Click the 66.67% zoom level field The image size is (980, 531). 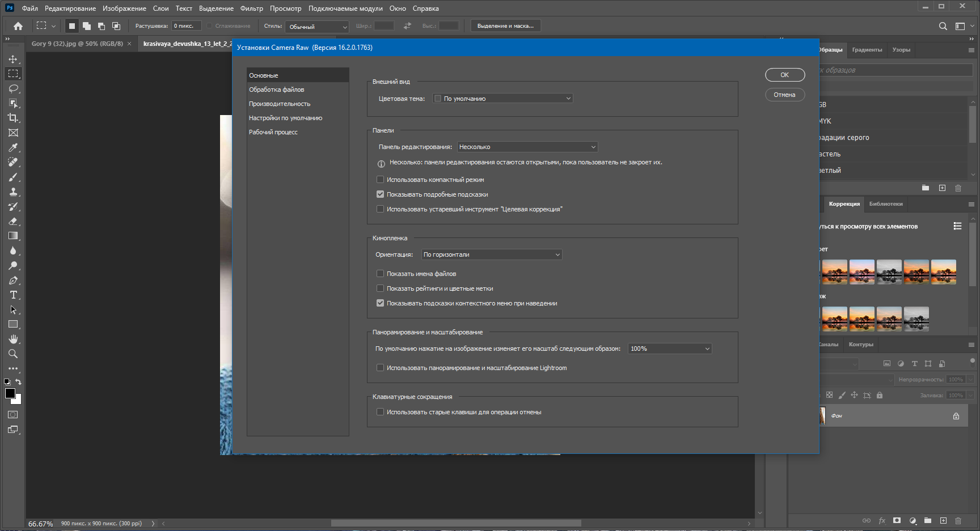pos(41,524)
